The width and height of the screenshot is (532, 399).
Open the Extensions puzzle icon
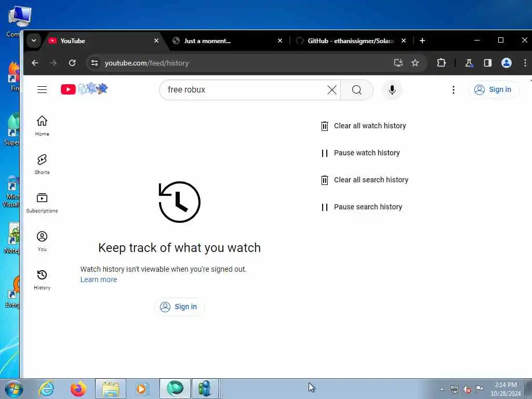point(441,63)
